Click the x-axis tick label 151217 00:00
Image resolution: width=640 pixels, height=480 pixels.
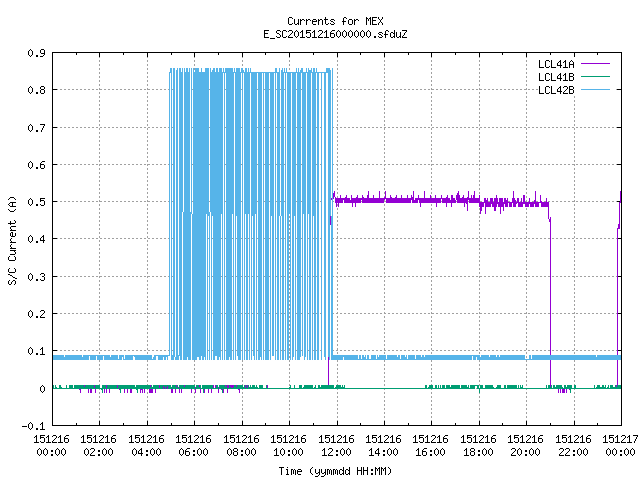pyautogui.click(x=620, y=446)
